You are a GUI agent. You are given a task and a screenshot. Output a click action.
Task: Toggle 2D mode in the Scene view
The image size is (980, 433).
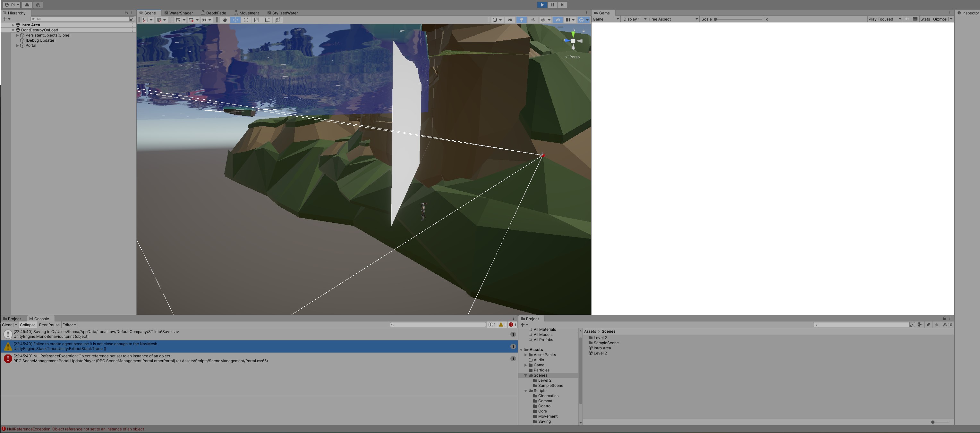click(510, 20)
